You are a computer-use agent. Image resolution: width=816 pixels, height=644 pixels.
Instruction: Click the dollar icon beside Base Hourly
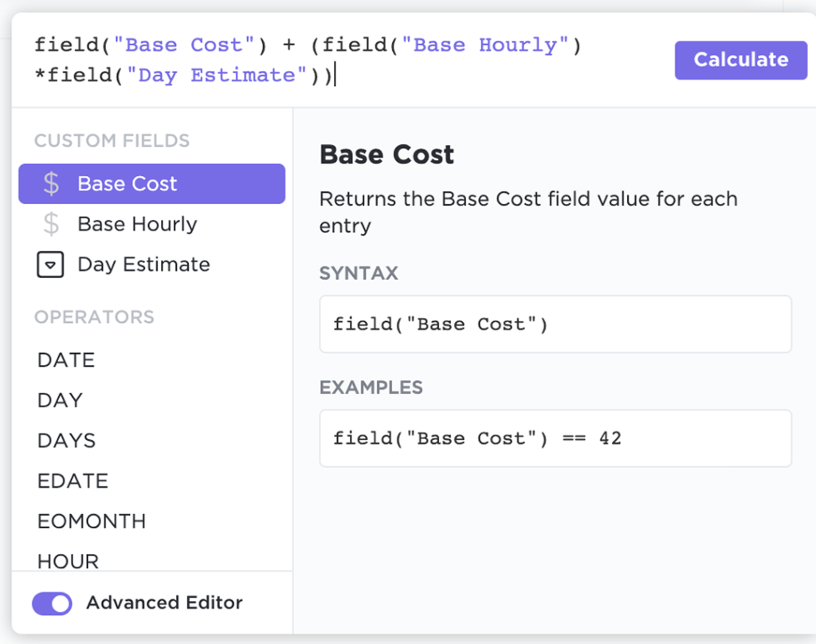pos(51,225)
